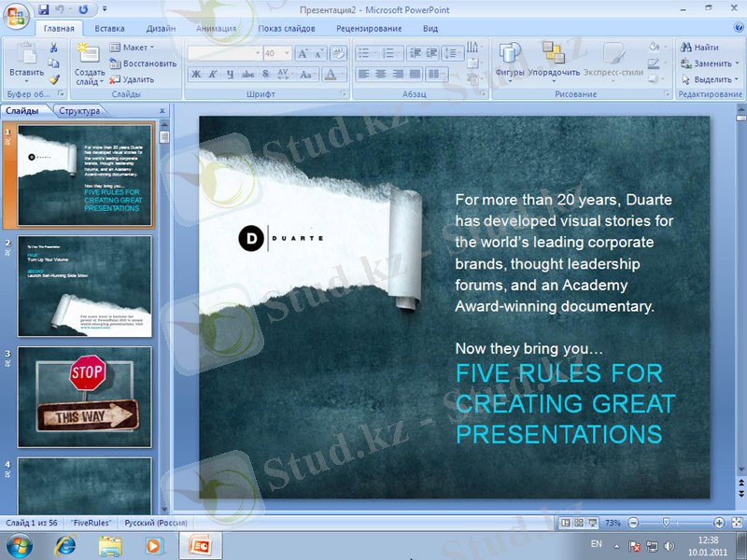Select slide 3 thumbnail with the STOP sign

pyautogui.click(x=84, y=397)
